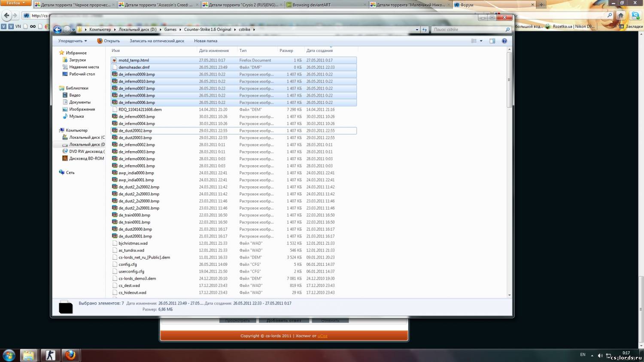Sort files by Размер column header

286,50
